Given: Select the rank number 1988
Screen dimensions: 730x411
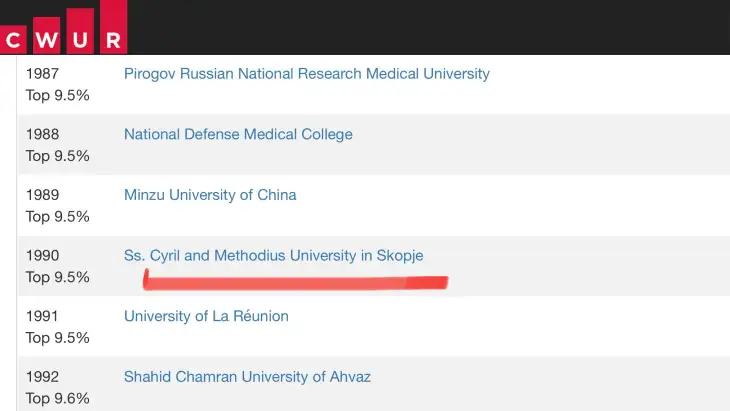Looking at the screenshot, I should pyautogui.click(x=42, y=134).
